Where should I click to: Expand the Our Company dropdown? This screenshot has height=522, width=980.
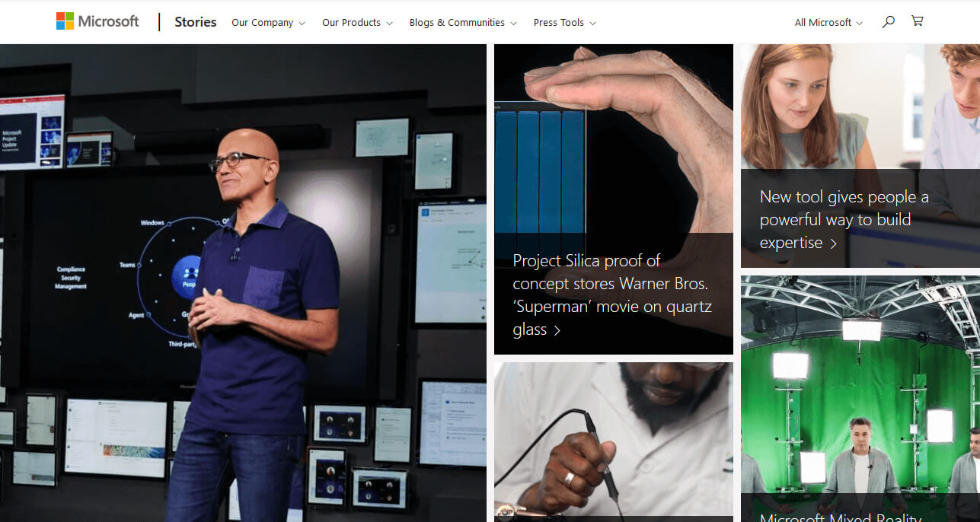(267, 22)
